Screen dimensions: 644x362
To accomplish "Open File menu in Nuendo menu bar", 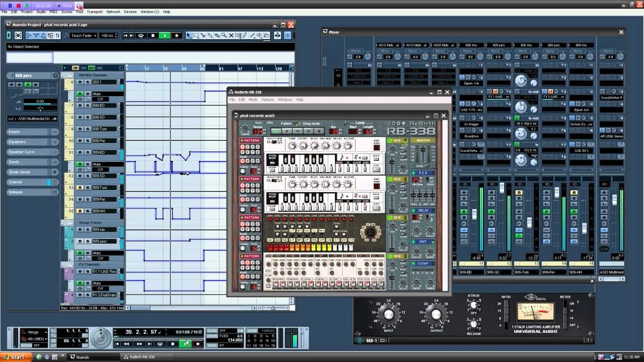I will click(x=5, y=12).
